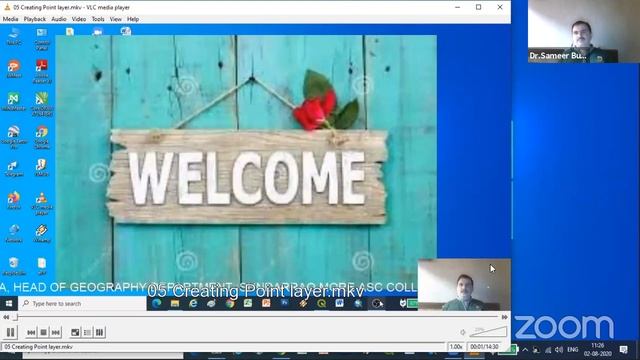Stop the VLC playback
This screenshot has height=360, width=640.
coord(43,333)
